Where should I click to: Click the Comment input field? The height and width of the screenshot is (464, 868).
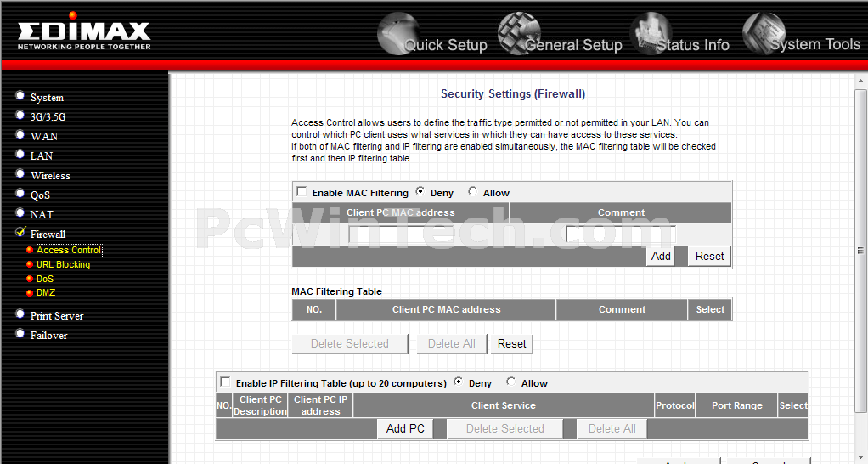621,235
